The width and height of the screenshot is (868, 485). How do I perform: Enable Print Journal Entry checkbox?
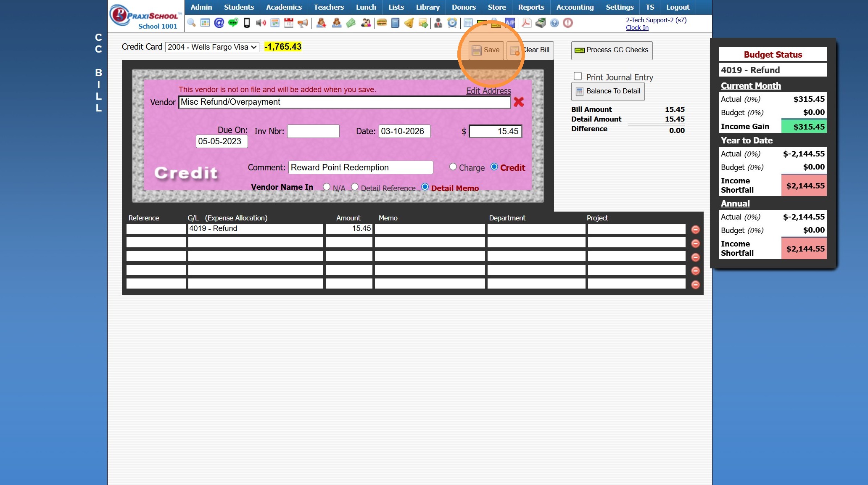[x=578, y=76]
